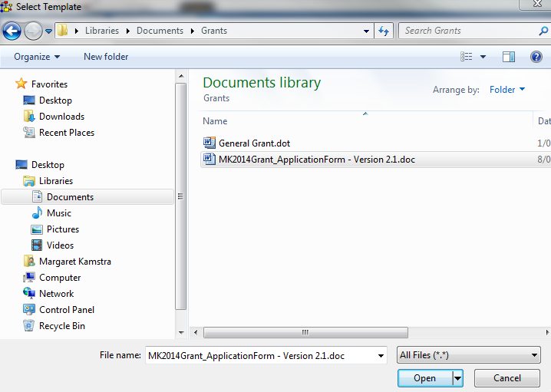Select the General Grant.dot file
Screen dimensions: 551x392
(254, 143)
